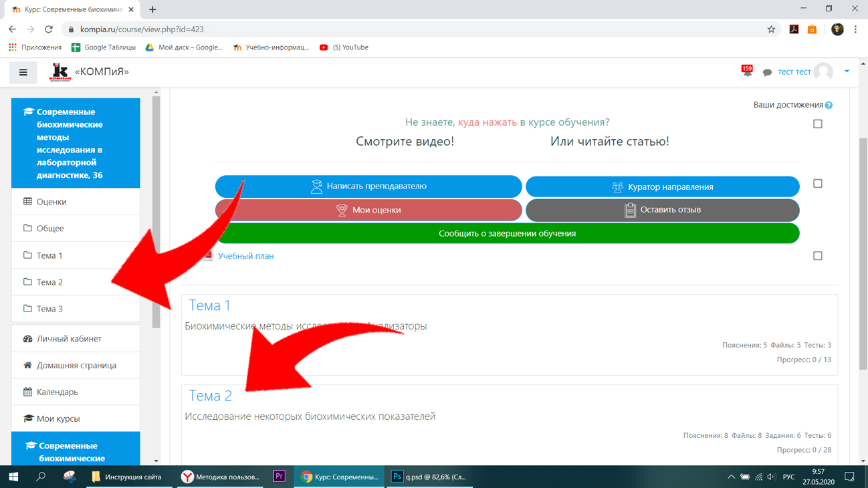Show hidden system tray icons
This screenshot has height=488, width=868.
(730, 477)
